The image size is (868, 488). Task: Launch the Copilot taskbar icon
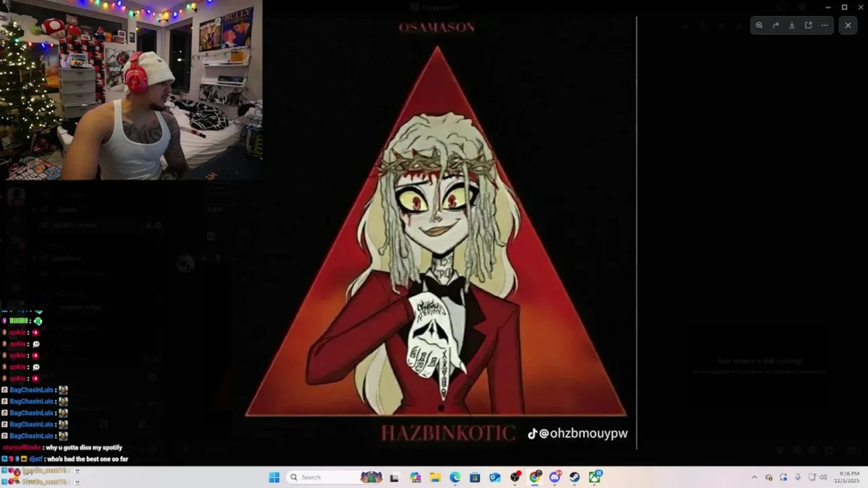point(416,477)
